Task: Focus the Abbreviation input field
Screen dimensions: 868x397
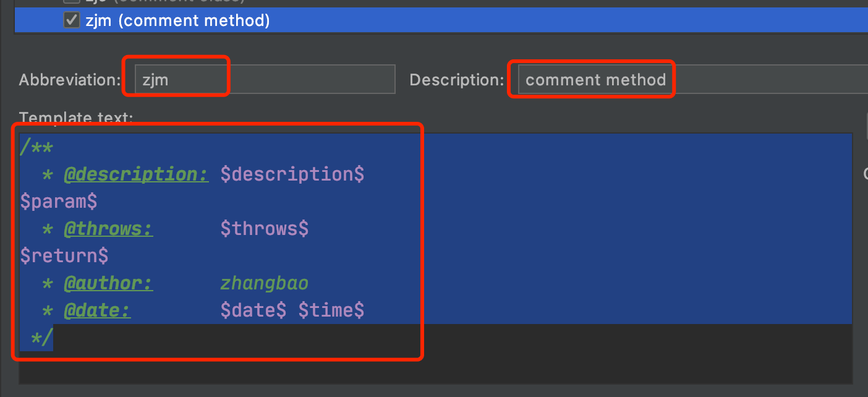Action: pyautogui.click(x=265, y=80)
